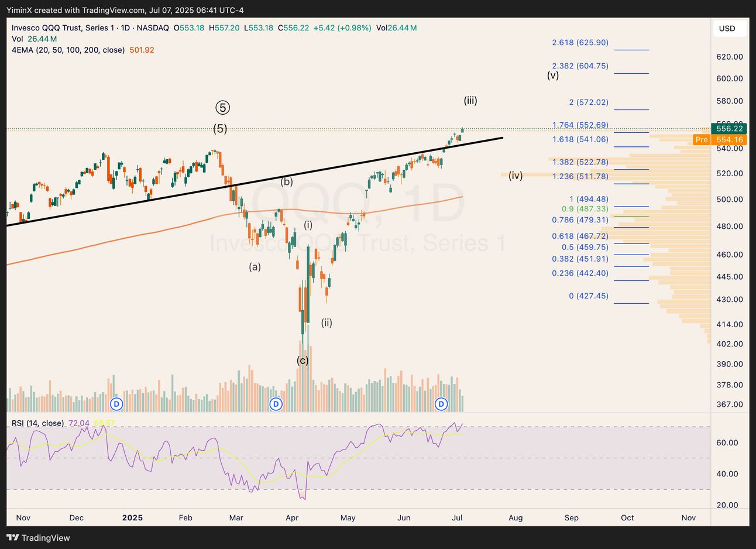Click the 0.786 (479.31) Fibonacci level label
The width and height of the screenshot is (756, 549).
click(x=580, y=220)
